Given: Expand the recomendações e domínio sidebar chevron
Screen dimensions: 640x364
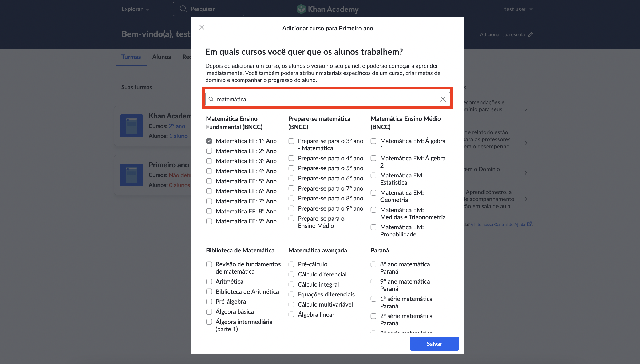Looking at the screenshot, I should click(526, 109).
